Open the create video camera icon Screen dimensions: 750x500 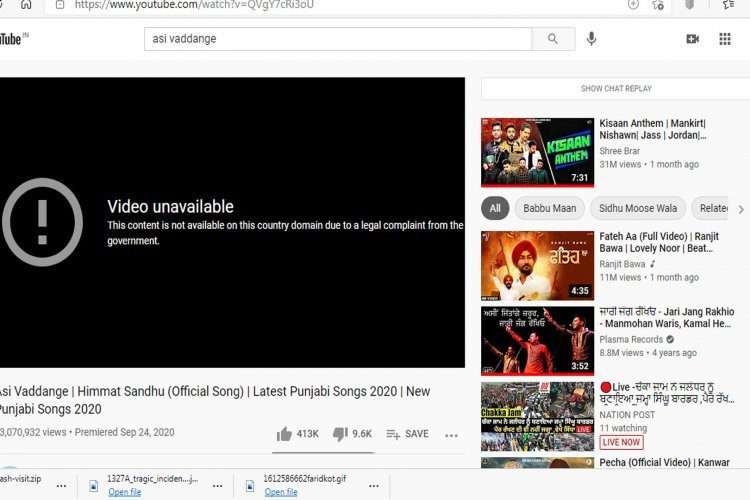click(x=693, y=39)
